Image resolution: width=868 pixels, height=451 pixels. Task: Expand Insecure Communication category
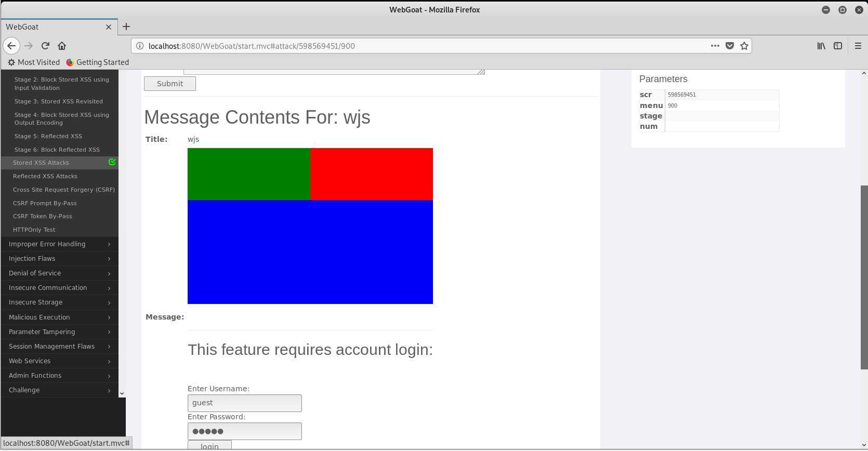(x=59, y=287)
